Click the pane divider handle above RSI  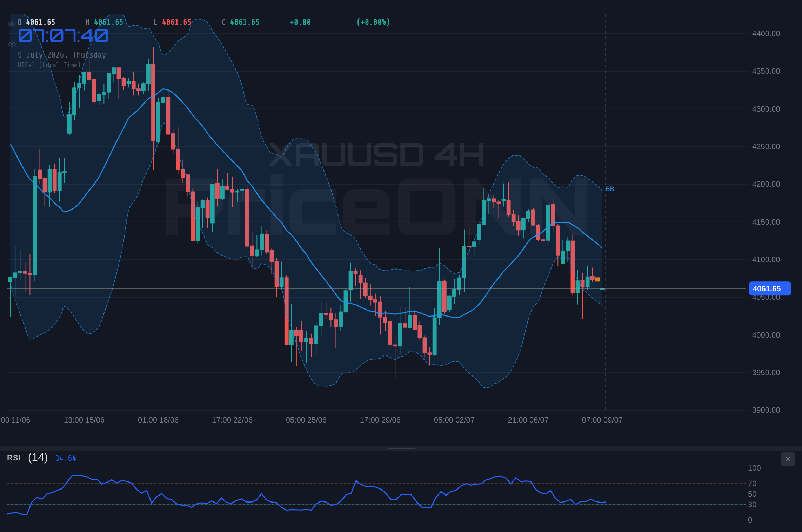click(401, 448)
